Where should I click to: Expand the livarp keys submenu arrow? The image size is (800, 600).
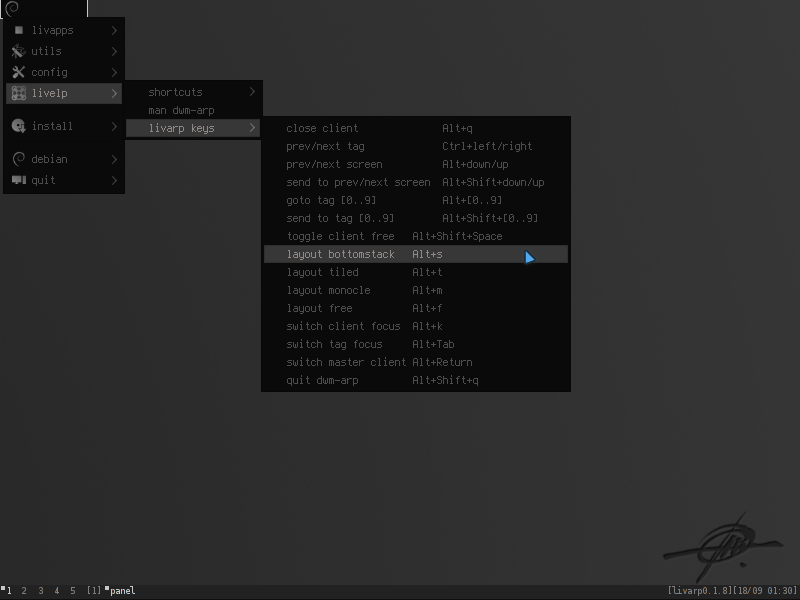(x=252, y=128)
